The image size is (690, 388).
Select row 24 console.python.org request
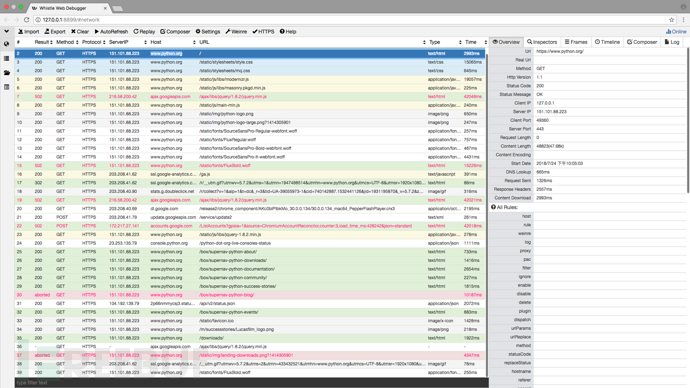[250, 243]
